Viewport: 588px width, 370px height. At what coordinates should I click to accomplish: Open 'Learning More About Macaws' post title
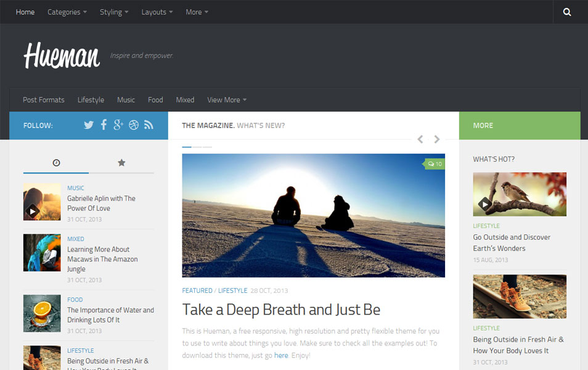click(x=102, y=259)
